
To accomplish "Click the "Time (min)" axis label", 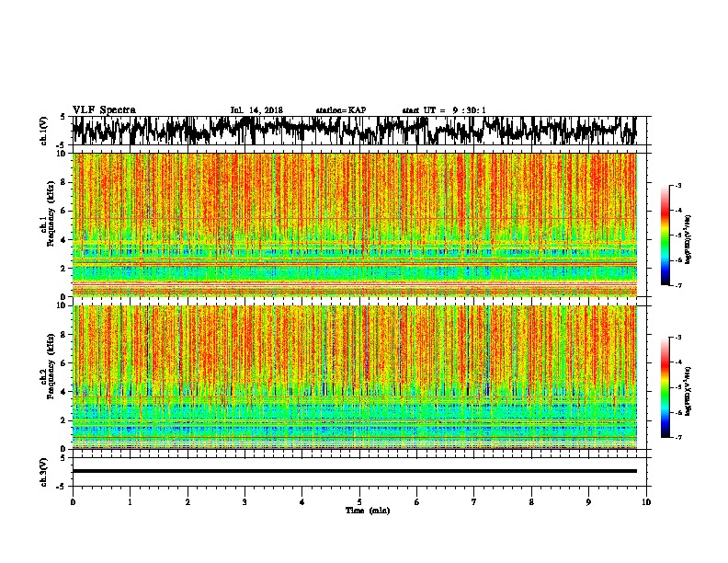I will point(368,511).
